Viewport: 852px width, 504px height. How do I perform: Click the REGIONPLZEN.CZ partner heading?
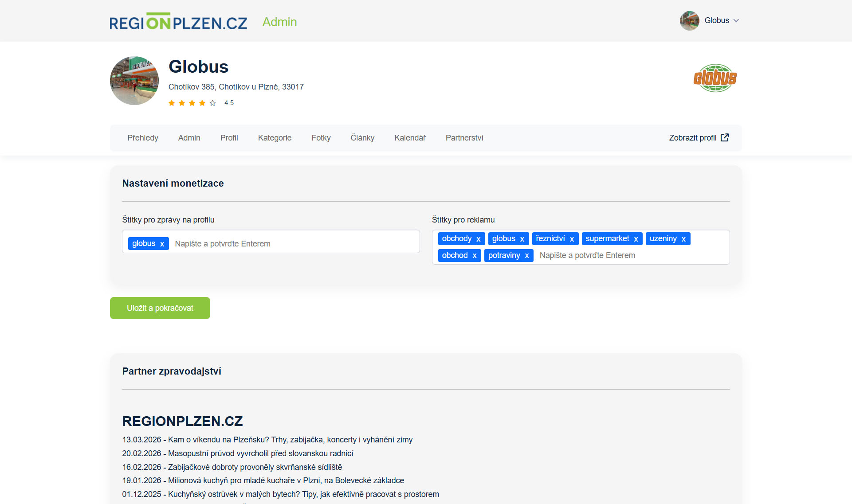(183, 421)
